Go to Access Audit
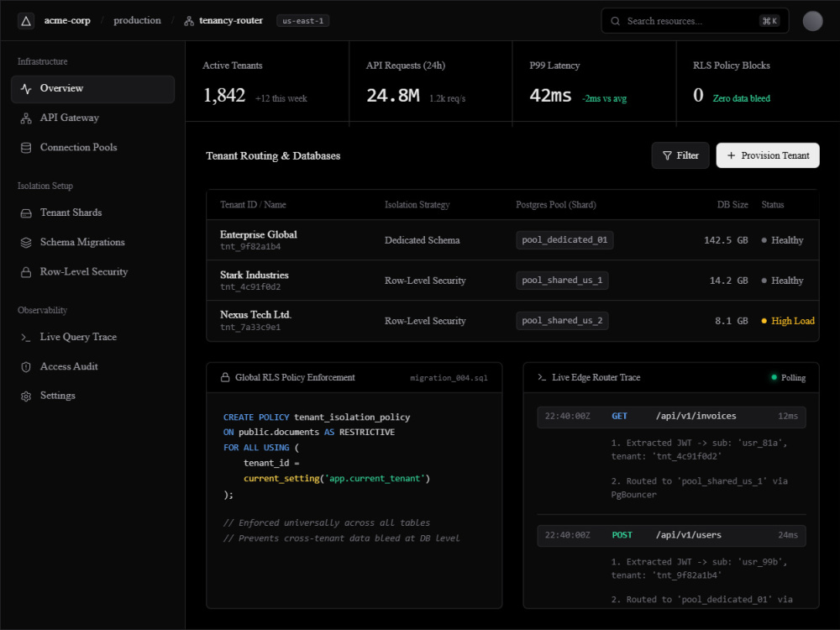 [92, 366]
